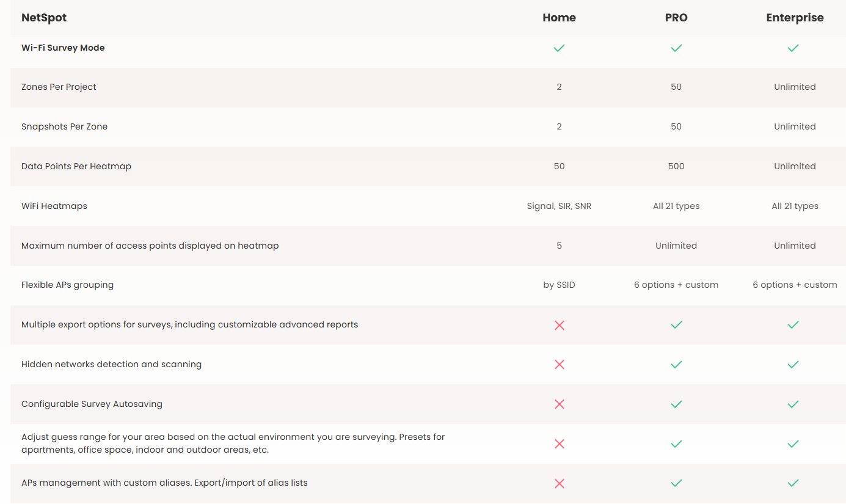Click the Data Points Per Heatmap label
The height and width of the screenshot is (504, 846).
[76, 166]
